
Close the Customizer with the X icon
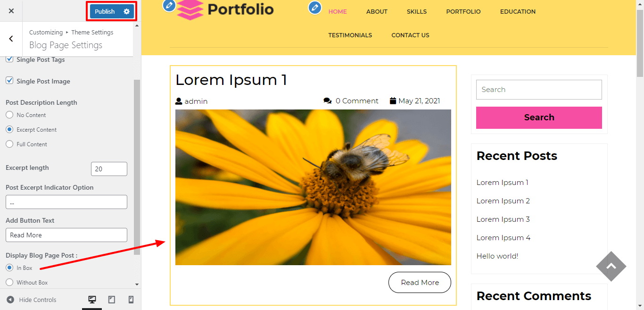click(x=11, y=11)
